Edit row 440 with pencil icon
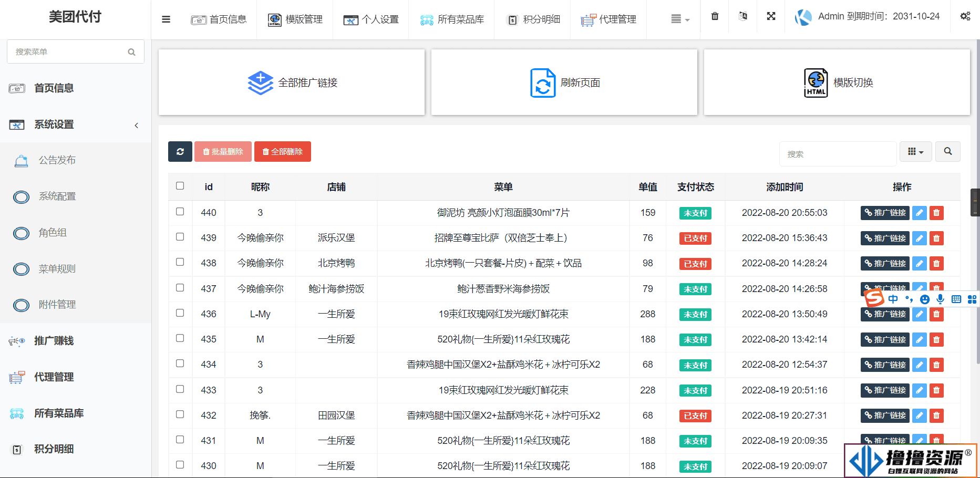The width and height of the screenshot is (980, 478). coord(919,213)
